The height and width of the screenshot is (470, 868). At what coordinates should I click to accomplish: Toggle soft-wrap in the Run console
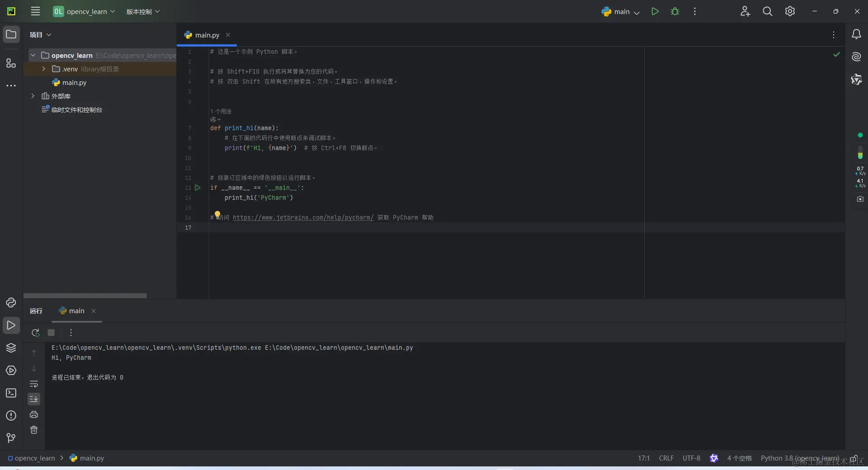(34, 384)
